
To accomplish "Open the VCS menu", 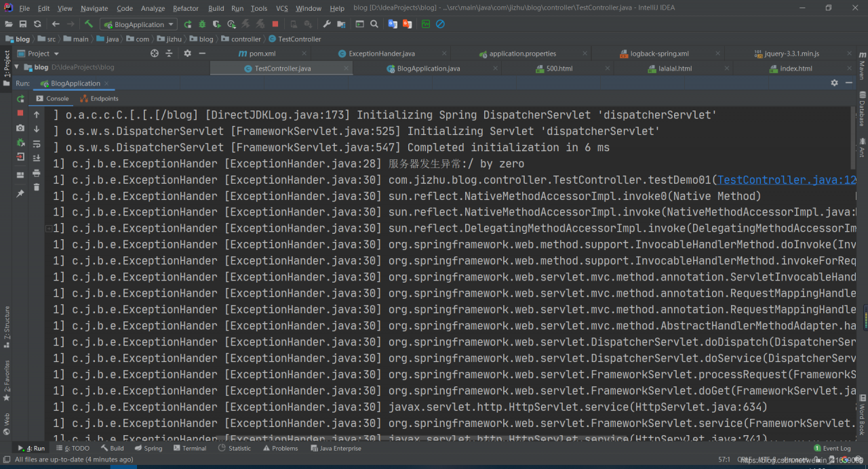I will click(x=282, y=9).
